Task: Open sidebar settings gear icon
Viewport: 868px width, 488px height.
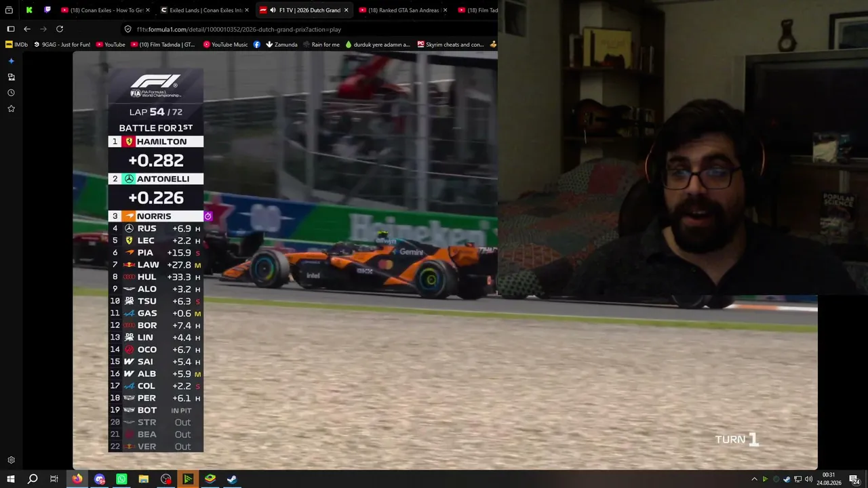Action: pos(11,460)
